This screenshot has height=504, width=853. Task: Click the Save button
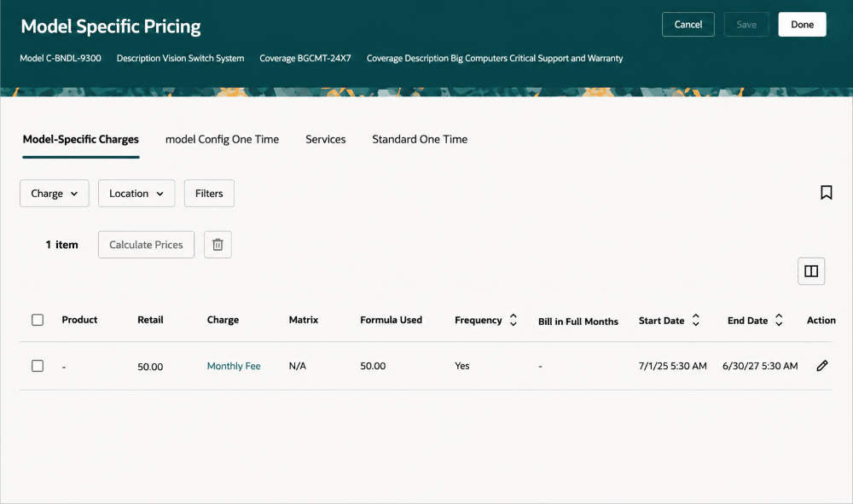(746, 25)
